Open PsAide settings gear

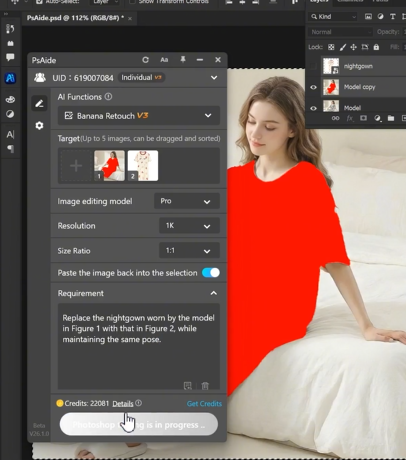[x=39, y=126]
